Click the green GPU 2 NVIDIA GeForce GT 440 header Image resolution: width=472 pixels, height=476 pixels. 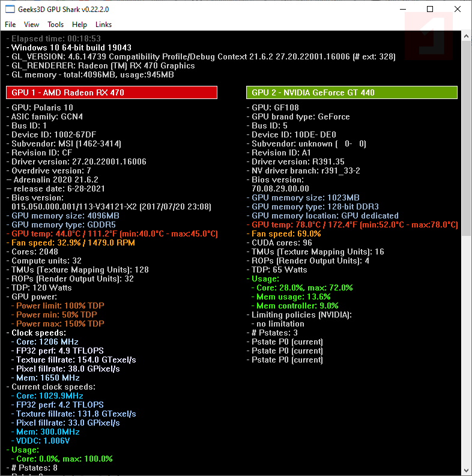coord(352,92)
